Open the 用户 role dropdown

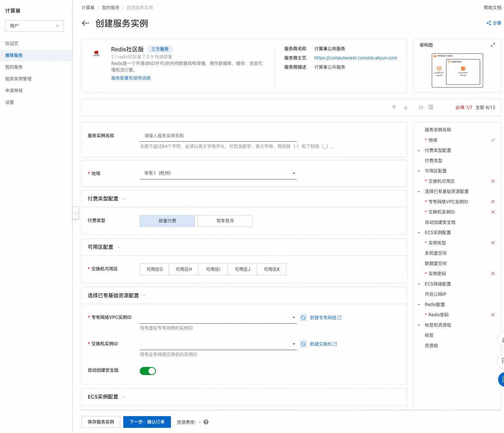click(x=34, y=26)
